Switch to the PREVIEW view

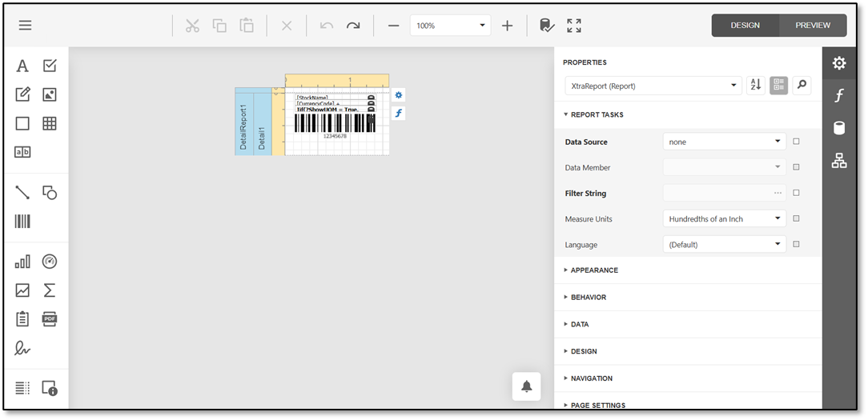813,26
